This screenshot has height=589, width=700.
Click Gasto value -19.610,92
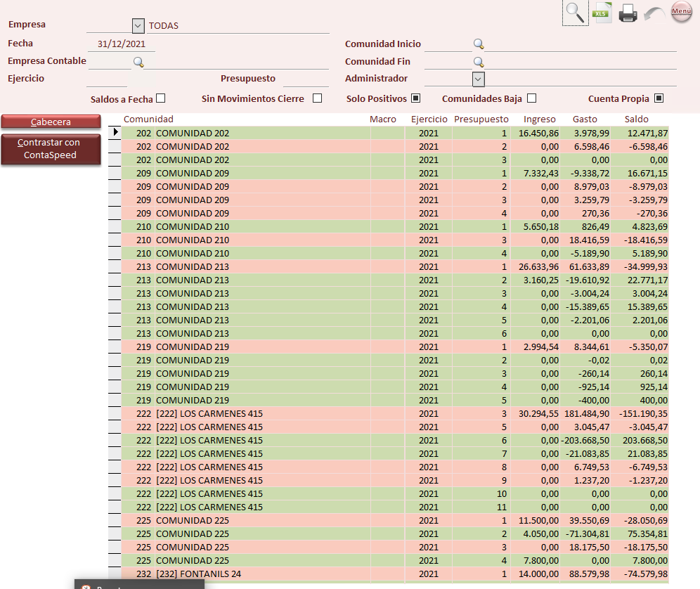click(587, 280)
